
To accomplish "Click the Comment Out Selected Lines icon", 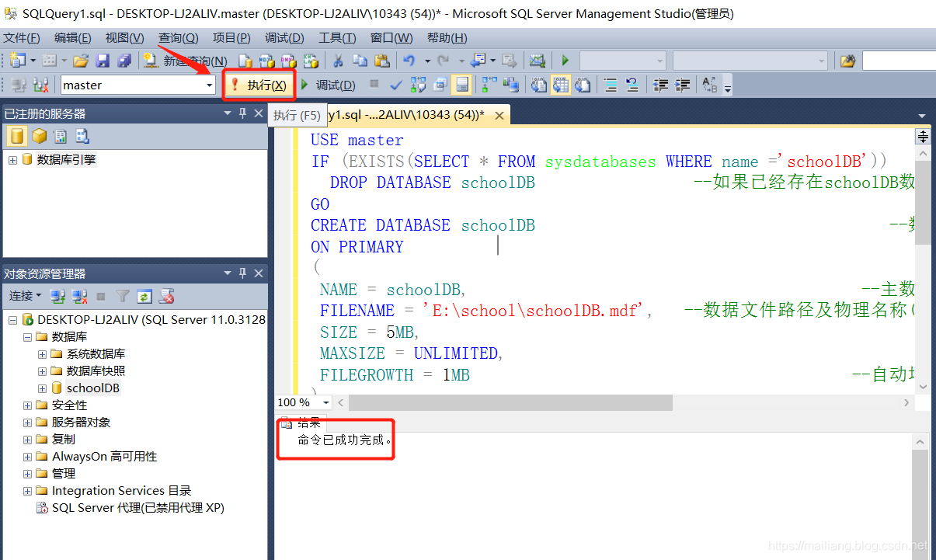I will click(x=611, y=85).
